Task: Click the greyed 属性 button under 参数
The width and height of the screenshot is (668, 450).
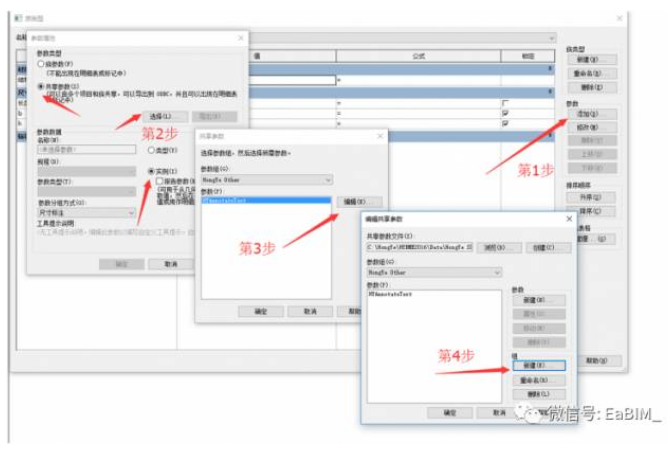Action: [x=539, y=314]
